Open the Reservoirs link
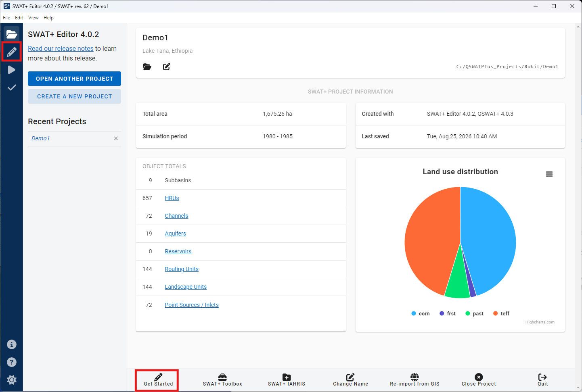The image size is (582, 392). 178,251
